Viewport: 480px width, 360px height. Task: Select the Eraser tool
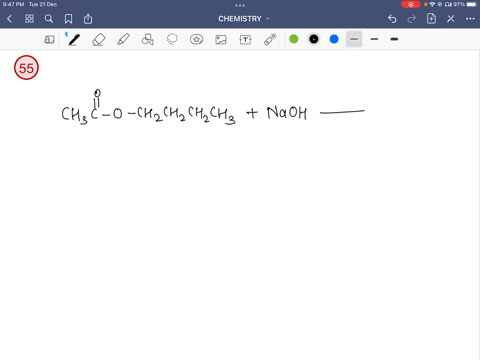click(x=99, y=40)
